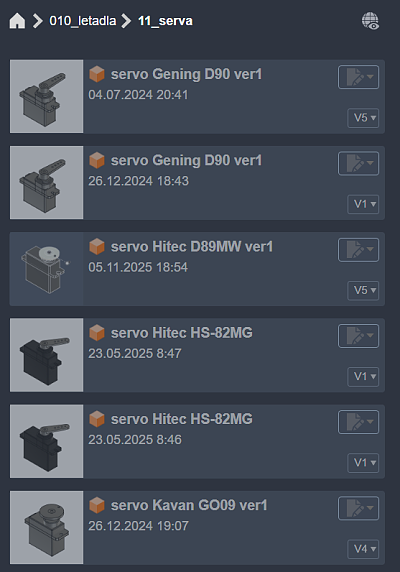Open servo Kavan GO09 ver1 file name
This screenshot has width=400, height=572.
pyautogui.click(x=189, y=505)
